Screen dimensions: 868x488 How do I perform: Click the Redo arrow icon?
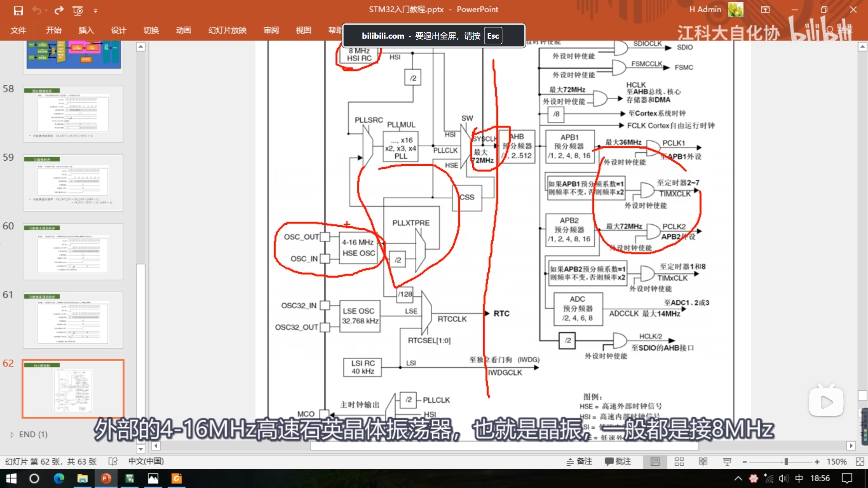(x=59, y=11)
